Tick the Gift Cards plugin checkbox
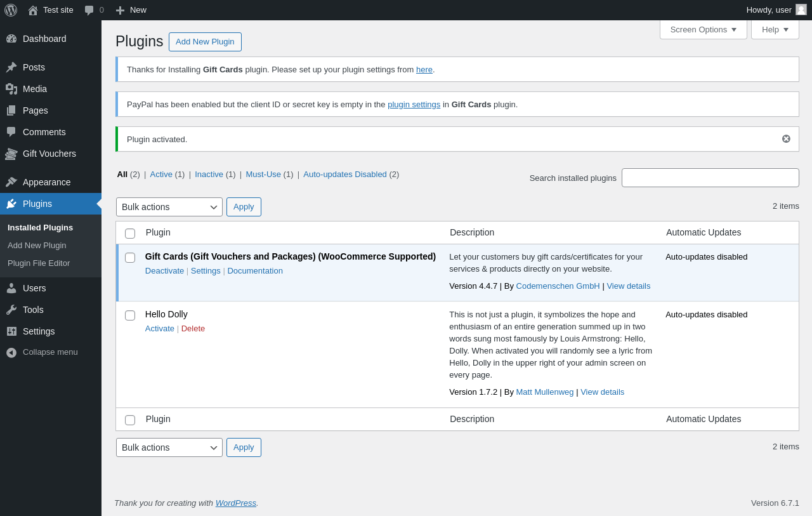The width and height of the screenshot is (812, 516). [130, 258]
